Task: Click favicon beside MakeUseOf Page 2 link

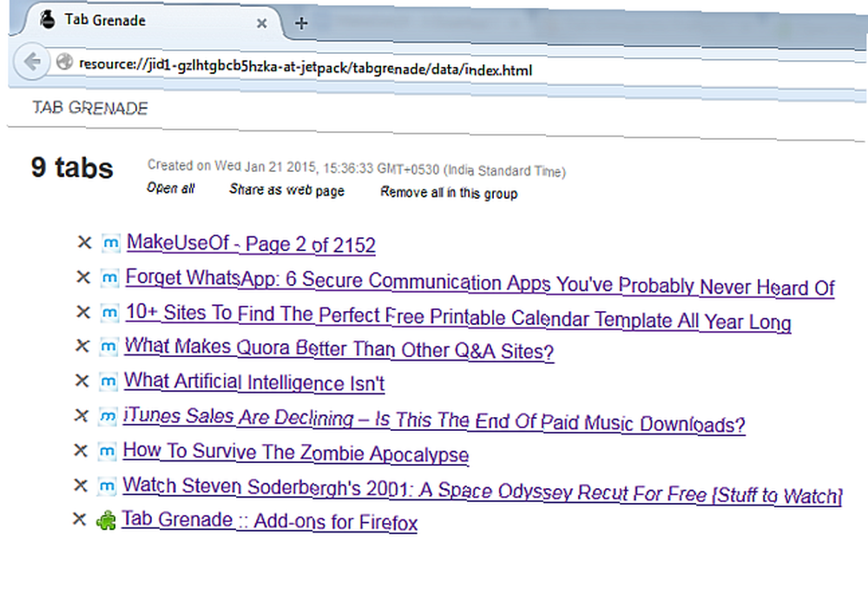Action: tap(111, 243)
